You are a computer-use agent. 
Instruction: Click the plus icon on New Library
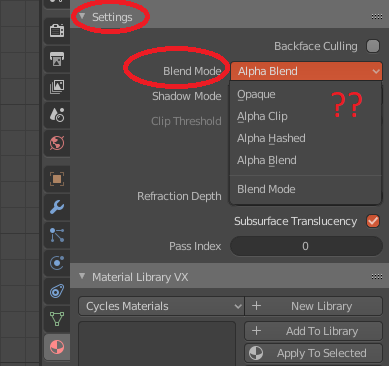[x=256, y=306]
